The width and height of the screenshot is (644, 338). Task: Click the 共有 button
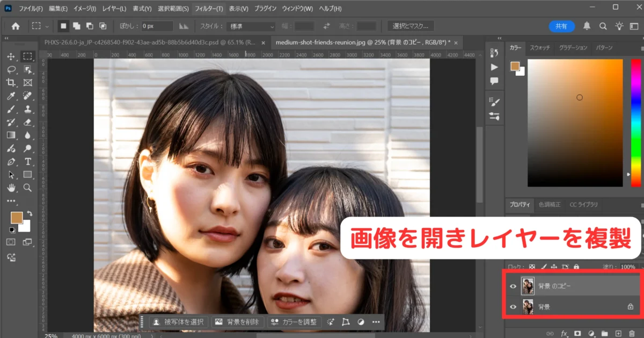pyautogui.click(x=561, y=26)
